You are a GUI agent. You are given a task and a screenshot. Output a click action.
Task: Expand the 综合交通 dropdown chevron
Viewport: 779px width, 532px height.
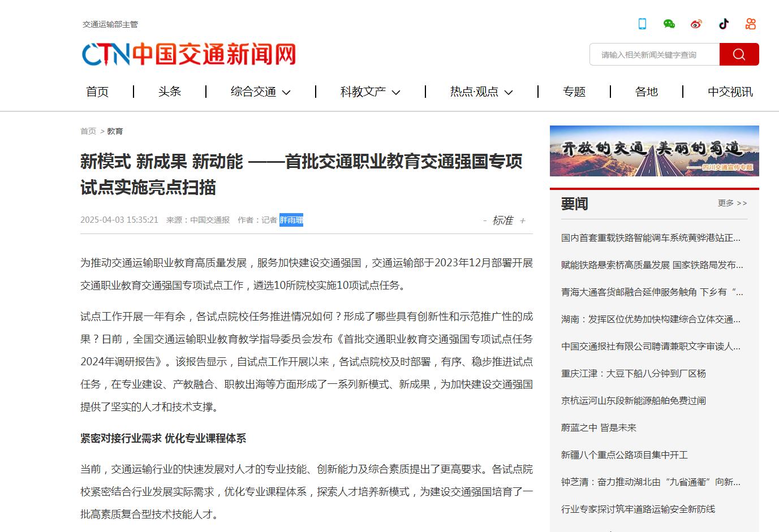pos(286,92)
